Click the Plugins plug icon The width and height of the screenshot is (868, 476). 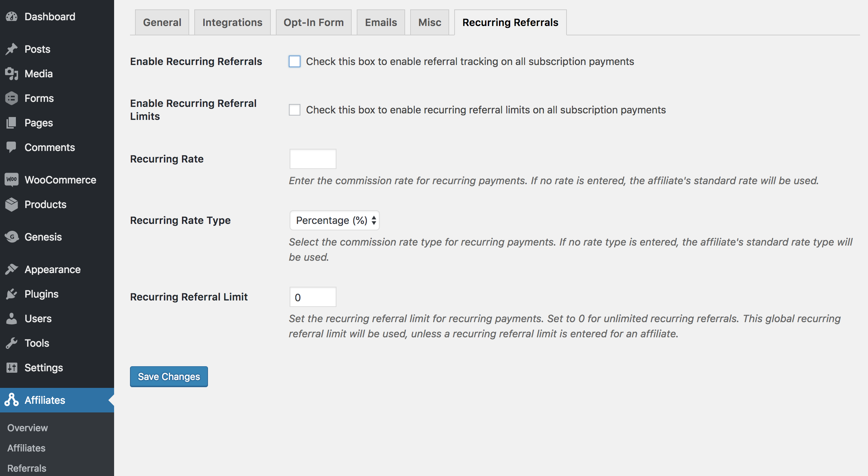coord(12,294)
